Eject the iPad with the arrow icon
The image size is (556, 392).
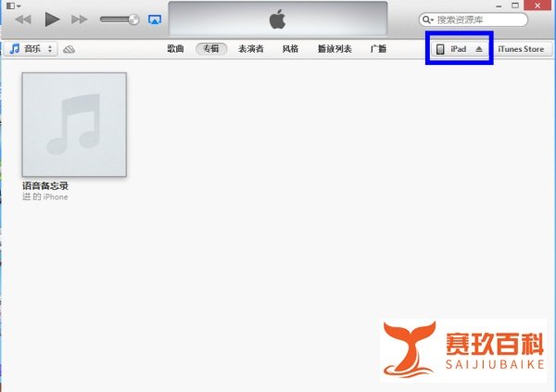point(479,49)
